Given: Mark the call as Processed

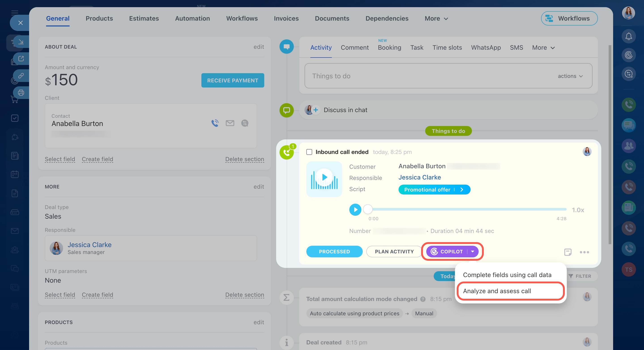Looking at the screenshot, I should point(334,252).
